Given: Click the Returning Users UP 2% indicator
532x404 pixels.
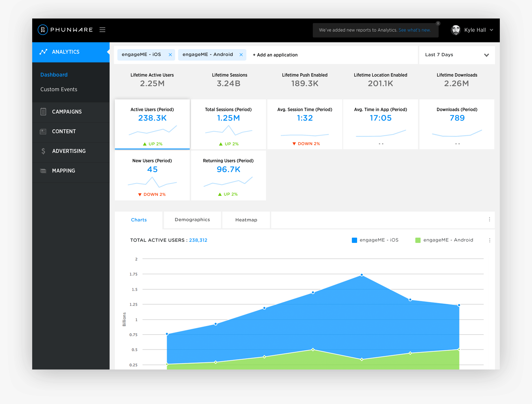Looking at the screenshot, I should (x=228, y=194).
